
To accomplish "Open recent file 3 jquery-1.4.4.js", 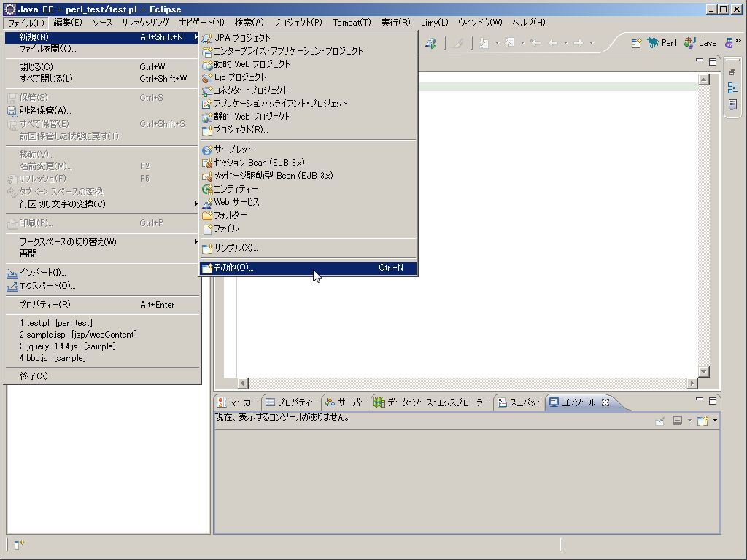I will click(x=102, y=346).
